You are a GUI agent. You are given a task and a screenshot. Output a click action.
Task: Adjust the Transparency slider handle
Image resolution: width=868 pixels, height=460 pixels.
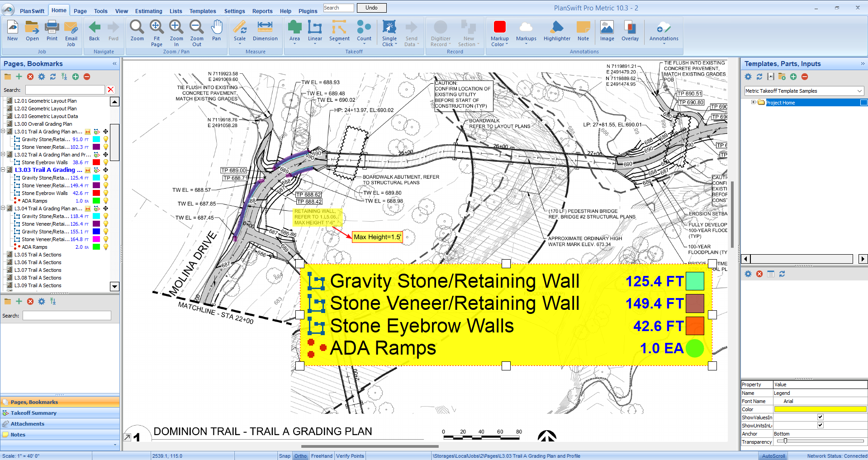[786, 441]
